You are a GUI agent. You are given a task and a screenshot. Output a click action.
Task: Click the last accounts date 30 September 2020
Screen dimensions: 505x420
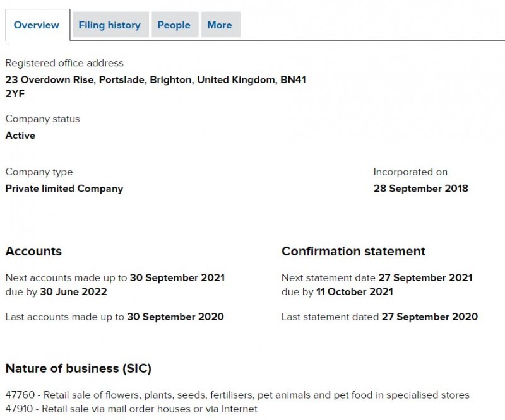click(x=175, y=317)
